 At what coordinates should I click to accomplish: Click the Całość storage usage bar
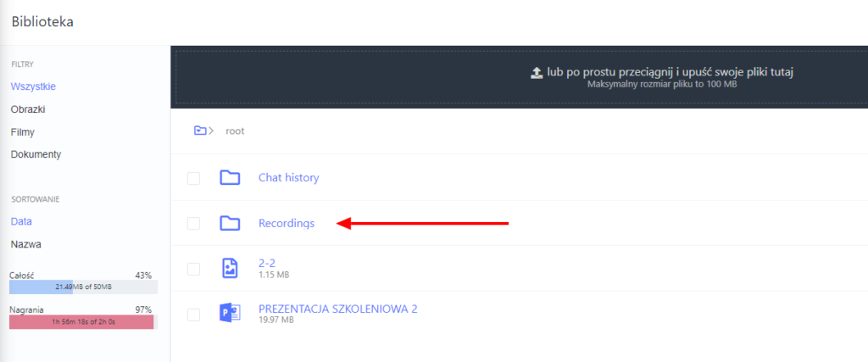click(x=84, y=287)
